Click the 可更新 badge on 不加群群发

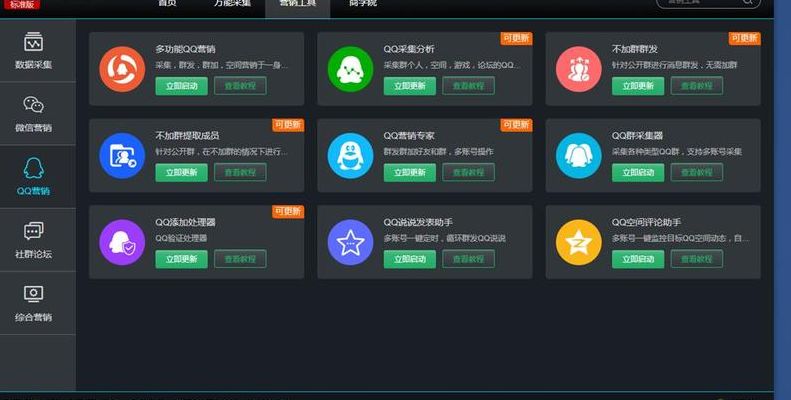tap(745, 38)
